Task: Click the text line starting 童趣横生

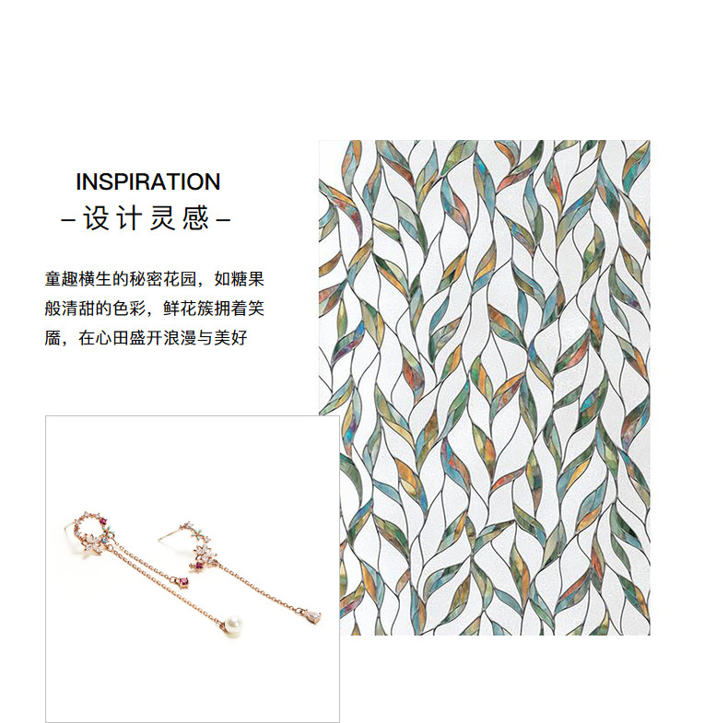Action: point(155,279)
